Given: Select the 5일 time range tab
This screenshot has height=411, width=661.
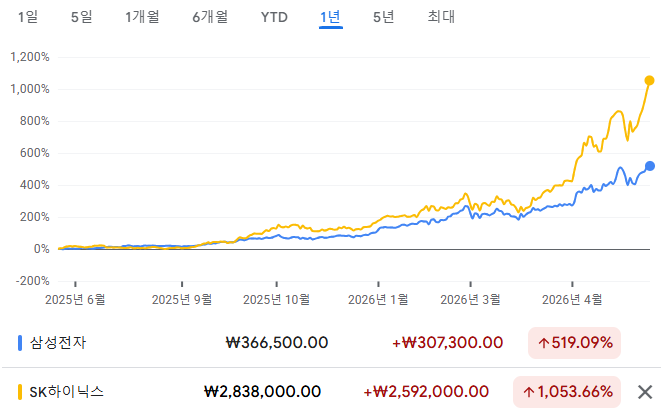Looking at the screenshot, I should tap(81, 17).
